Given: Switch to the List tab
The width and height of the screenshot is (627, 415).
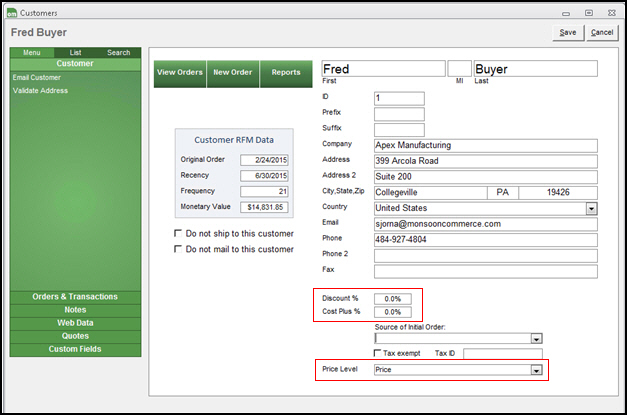Looking at the screenshot, I should 75,52.
